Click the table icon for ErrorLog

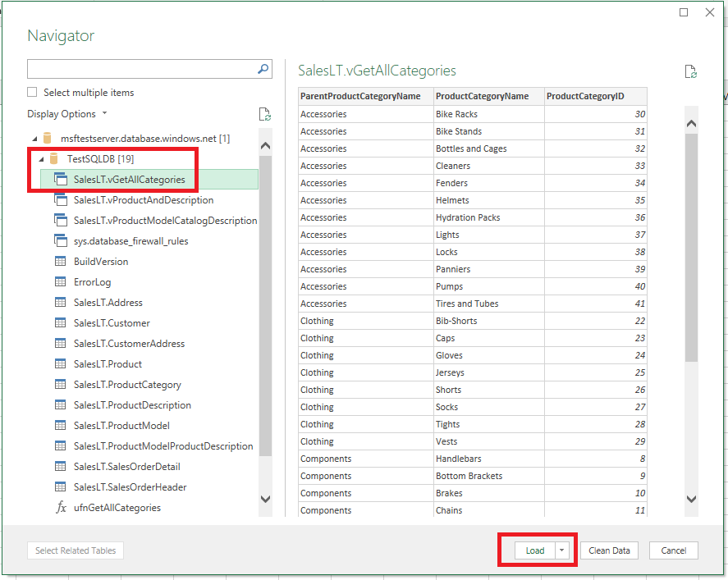point(61,281)
